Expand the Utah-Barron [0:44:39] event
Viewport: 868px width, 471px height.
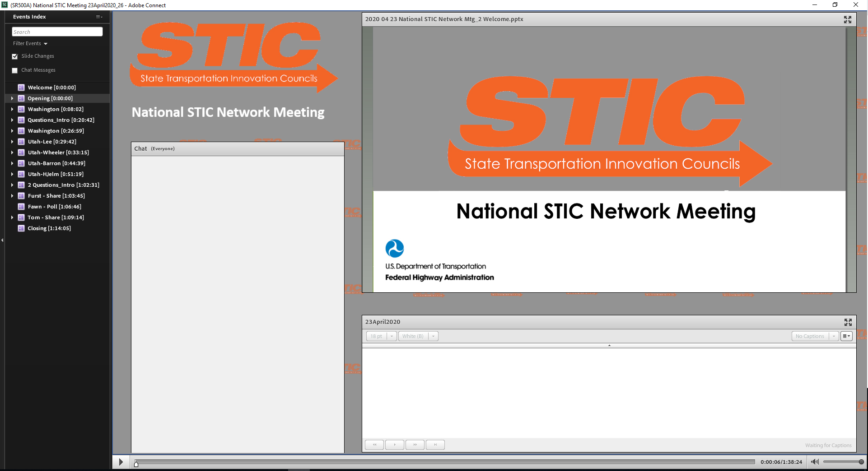(12, 163)
